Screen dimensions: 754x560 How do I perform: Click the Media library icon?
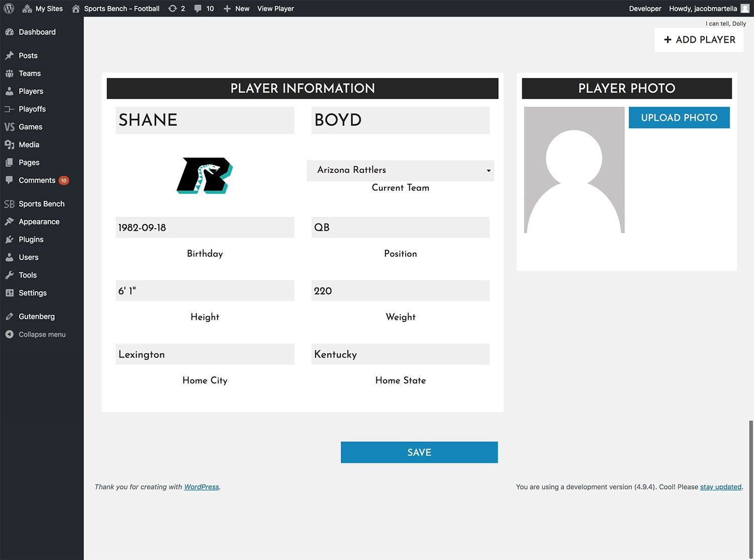coord(10,145)
